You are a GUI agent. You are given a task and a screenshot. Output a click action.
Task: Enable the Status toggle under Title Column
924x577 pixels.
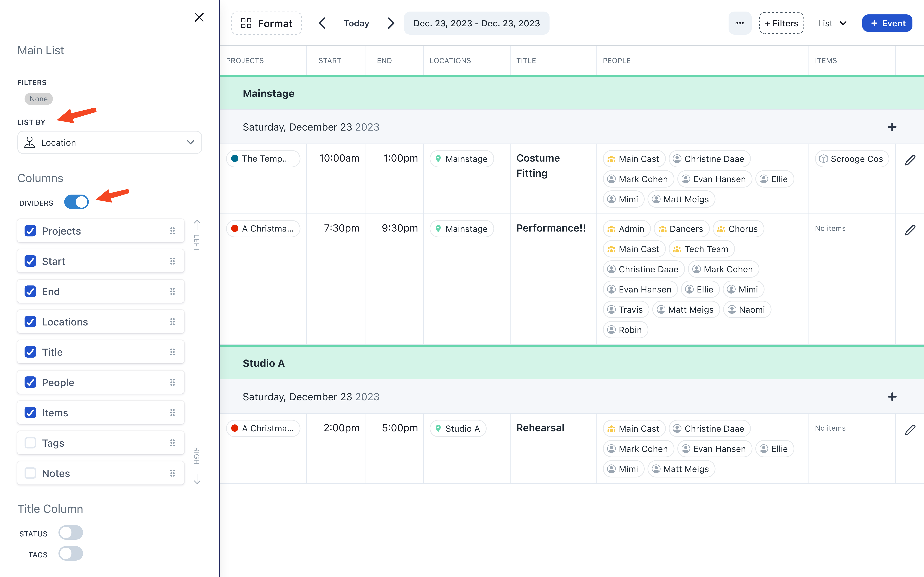[x=71, y=533]
